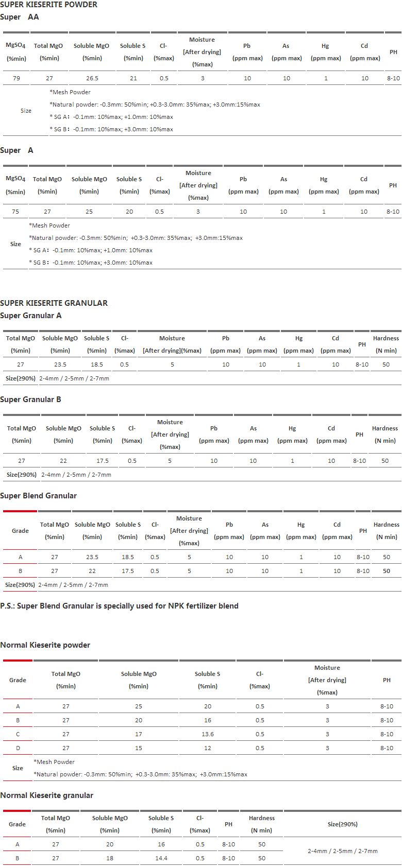Select the Soluble MgO value 26.5

tap(92, 78)
